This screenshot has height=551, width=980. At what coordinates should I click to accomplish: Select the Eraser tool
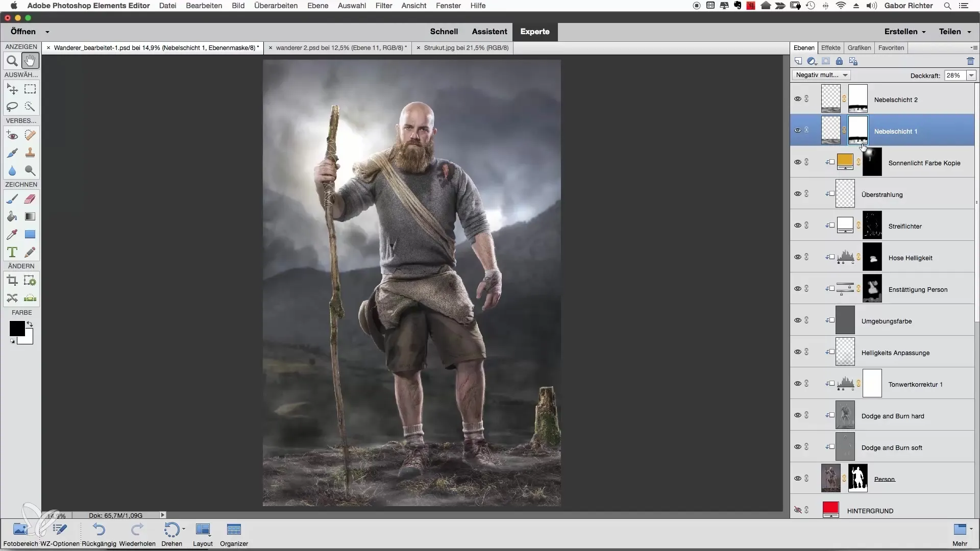[x=30, y=199]
